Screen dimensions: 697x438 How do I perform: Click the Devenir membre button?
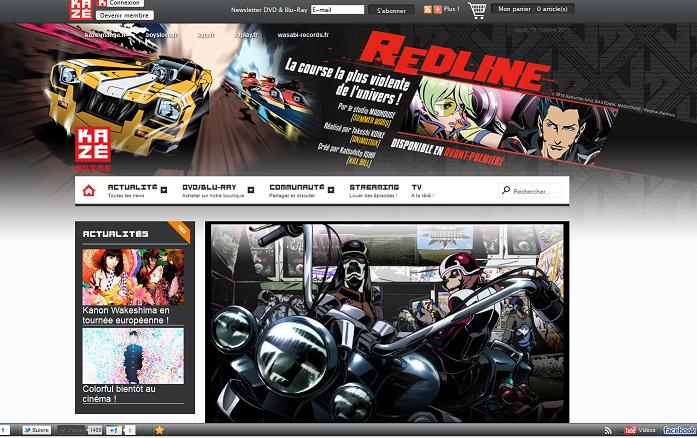[x=124, y=16]
